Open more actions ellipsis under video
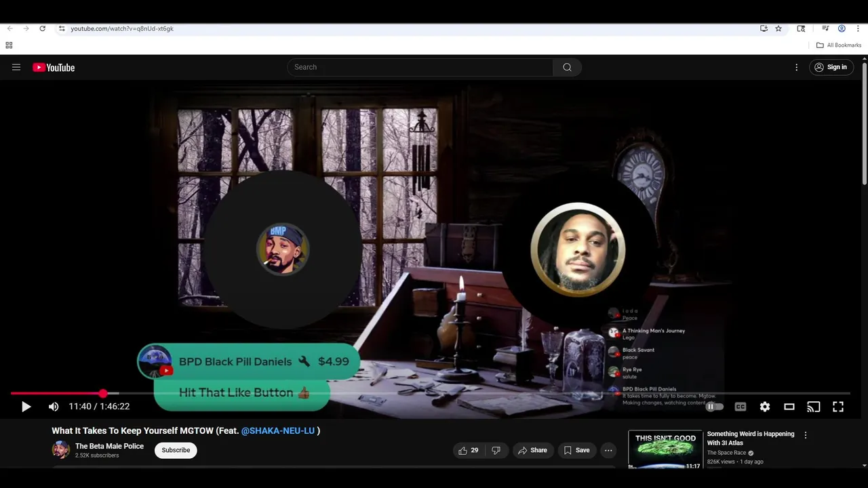 tap(608, 450)
